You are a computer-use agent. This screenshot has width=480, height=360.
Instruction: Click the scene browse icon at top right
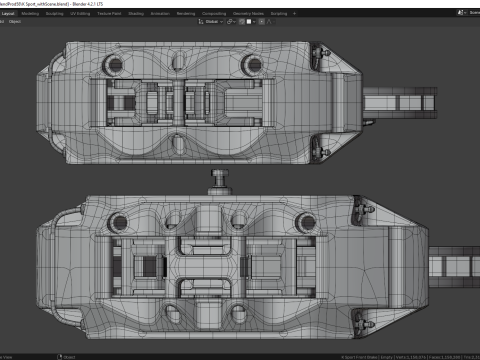[x=462, y=13]
